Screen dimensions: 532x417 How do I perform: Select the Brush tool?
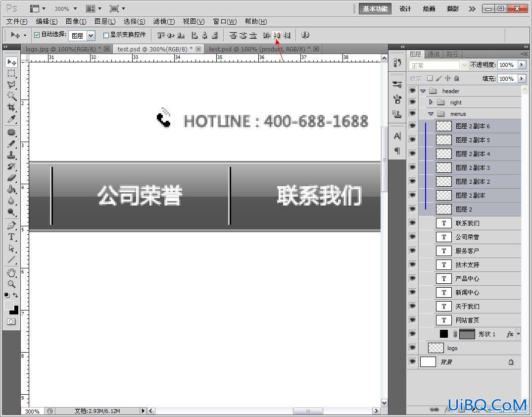click(11, 144)
